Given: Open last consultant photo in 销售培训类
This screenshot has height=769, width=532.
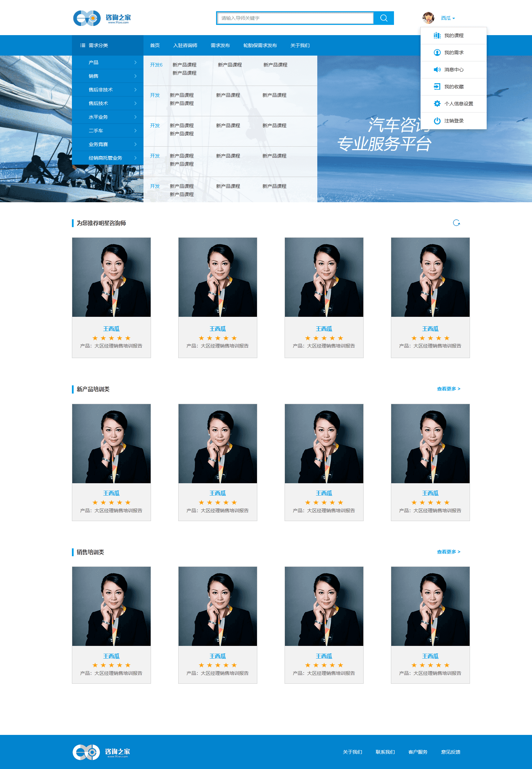Looking at the screenshot, I should 430,606.
